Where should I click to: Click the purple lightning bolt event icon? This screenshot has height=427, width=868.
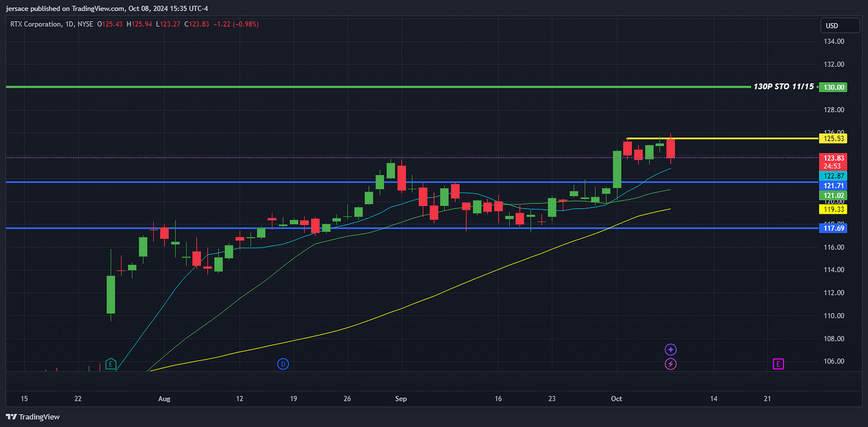pos(671,363)
